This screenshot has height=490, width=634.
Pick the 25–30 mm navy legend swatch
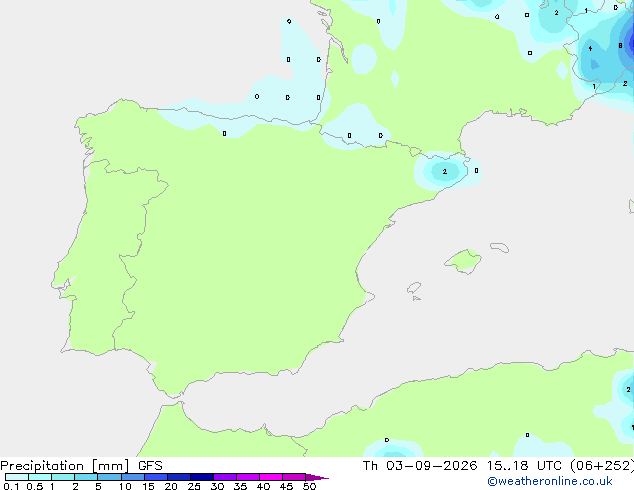click(x=201, y=477)
